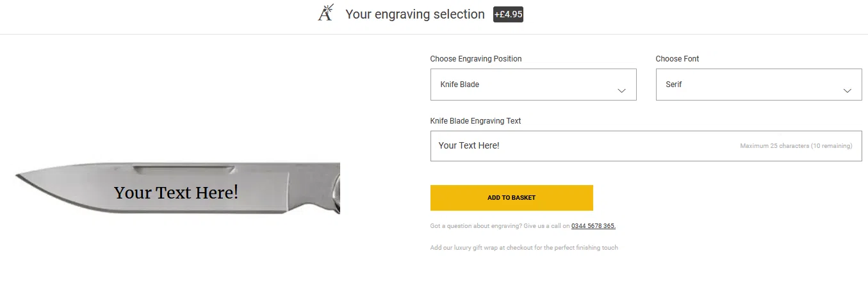
Task: Click into Knife Blade Engraving Text field
Action: coord(646,146)
